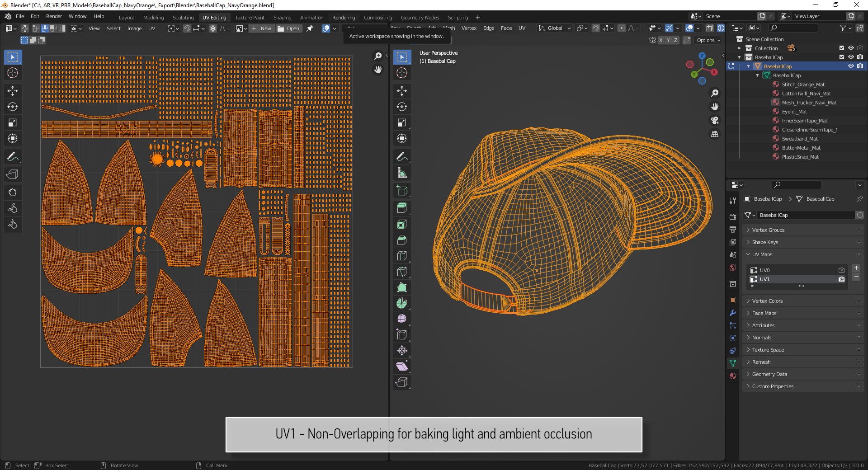Toggle BaseballCap collection exclude checkbox
This screenshot has width=868, height=470.
(x=842, y=57)
